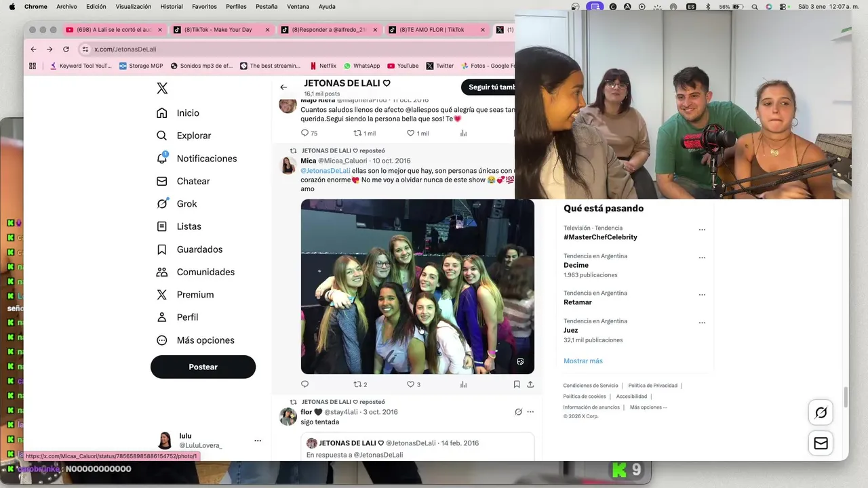The image size is (868, 488).
Task: View analytics of Majo Riera's post
Action: (x=464, y=134)
